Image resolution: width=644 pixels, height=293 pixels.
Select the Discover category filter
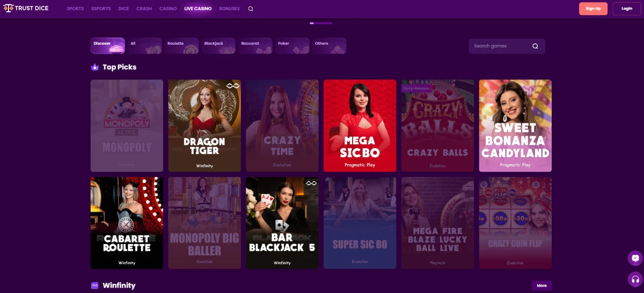click(107, 46)
